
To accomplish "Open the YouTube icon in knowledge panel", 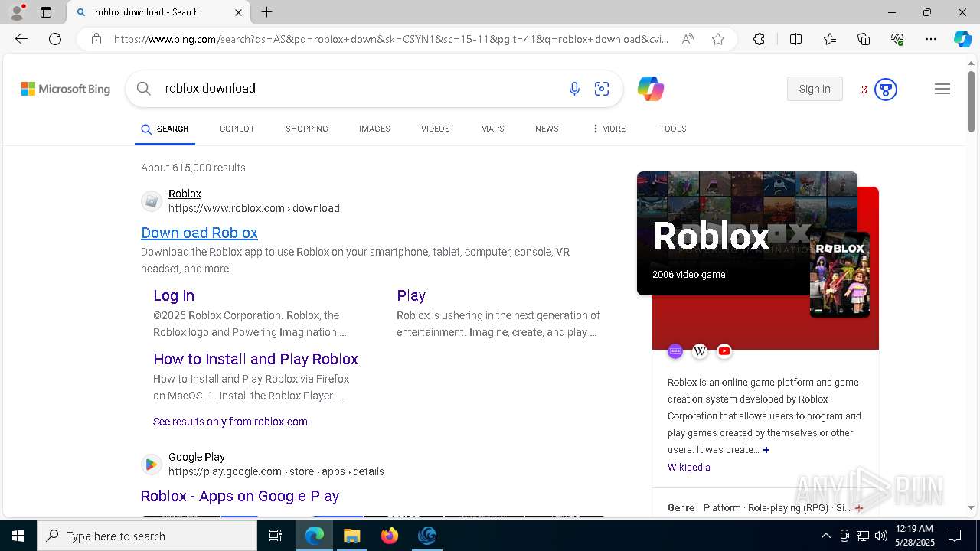I will [x=724, y=351].
